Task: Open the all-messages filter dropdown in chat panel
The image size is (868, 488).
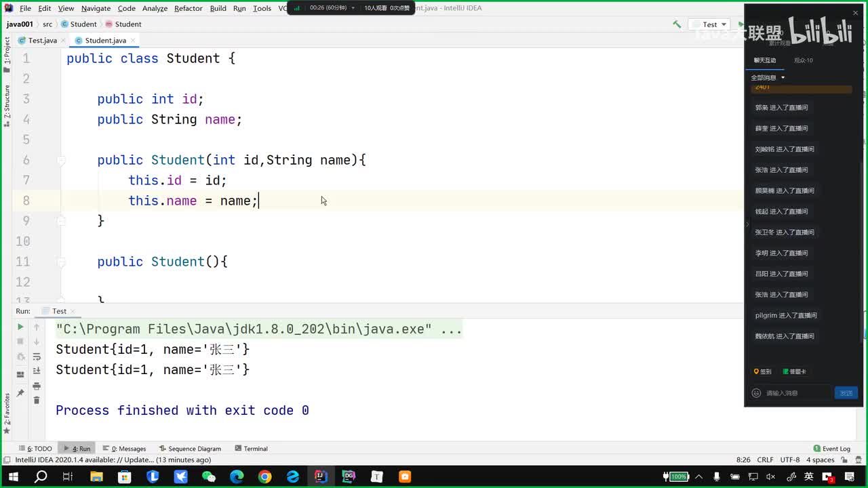Action: [x=768, y=78]
